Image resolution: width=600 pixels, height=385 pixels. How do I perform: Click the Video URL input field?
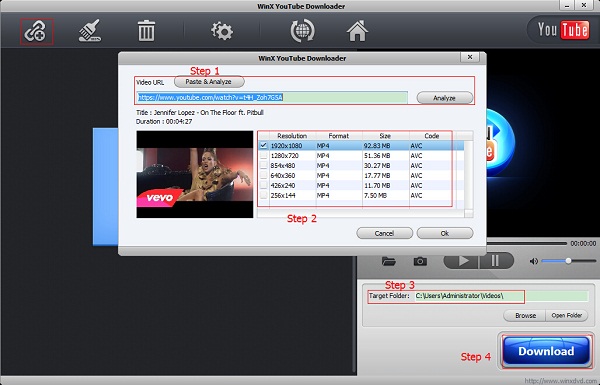272,98
